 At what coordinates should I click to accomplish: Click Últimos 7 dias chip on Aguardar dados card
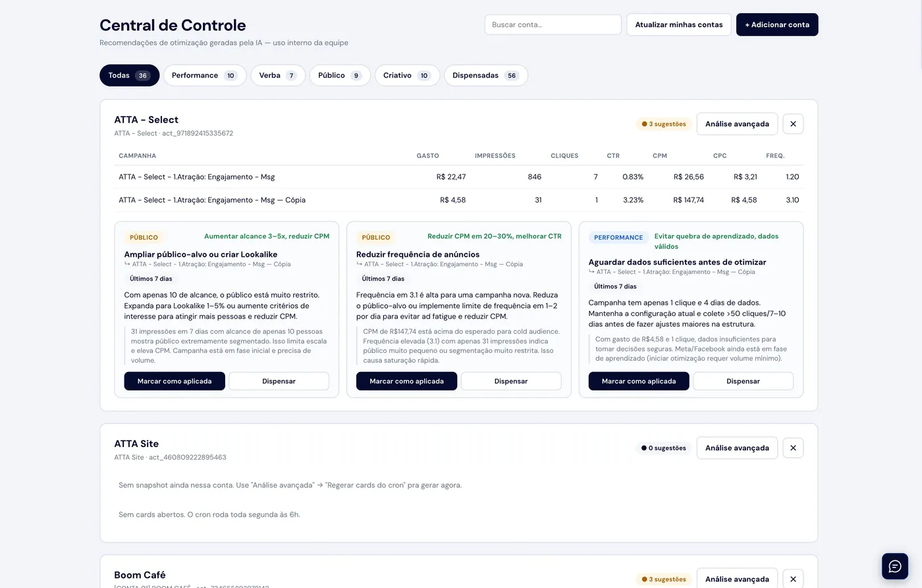(615, 286)
